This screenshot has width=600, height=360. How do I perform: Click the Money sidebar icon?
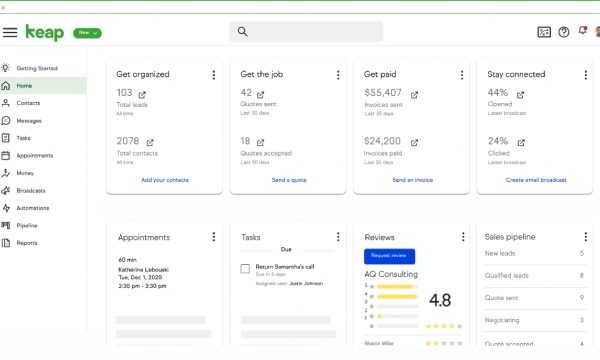6,173
